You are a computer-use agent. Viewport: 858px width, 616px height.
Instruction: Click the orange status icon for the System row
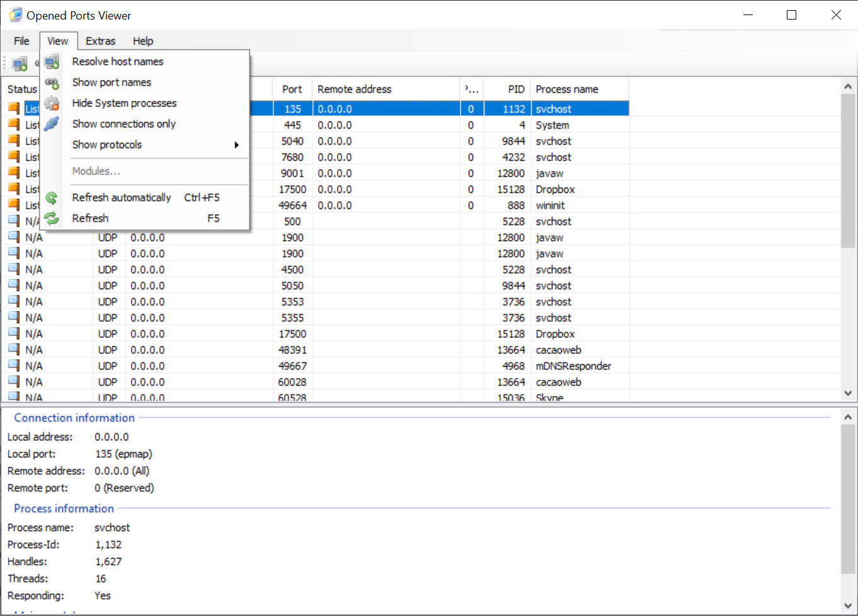(14, 125)
